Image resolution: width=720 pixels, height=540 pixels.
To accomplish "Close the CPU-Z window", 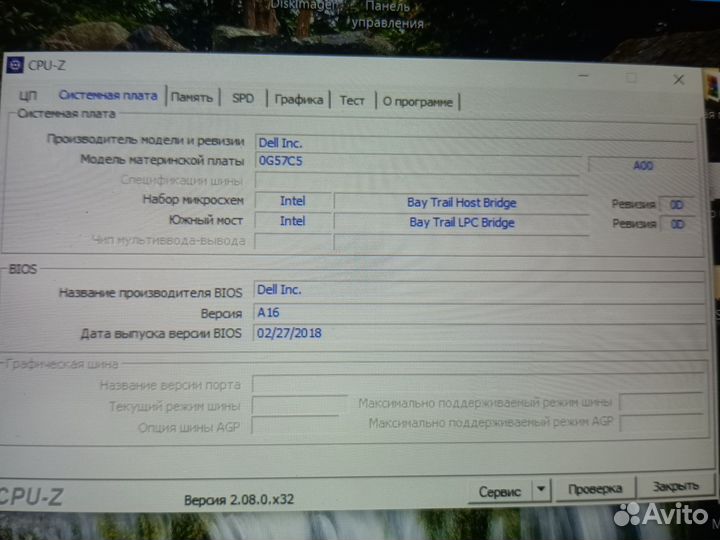I will pos(679,79).
